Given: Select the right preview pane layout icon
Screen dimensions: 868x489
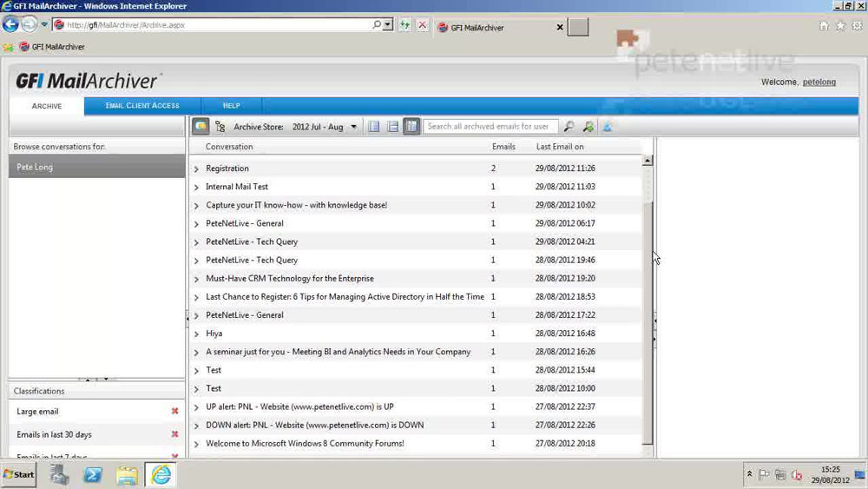Looking at the screenshot, I should tap(411, 126).
